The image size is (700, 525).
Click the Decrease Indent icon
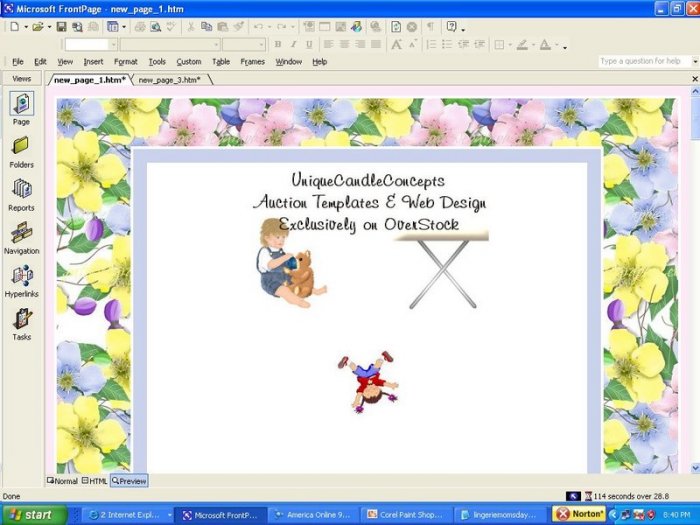[x=463, y=44]
